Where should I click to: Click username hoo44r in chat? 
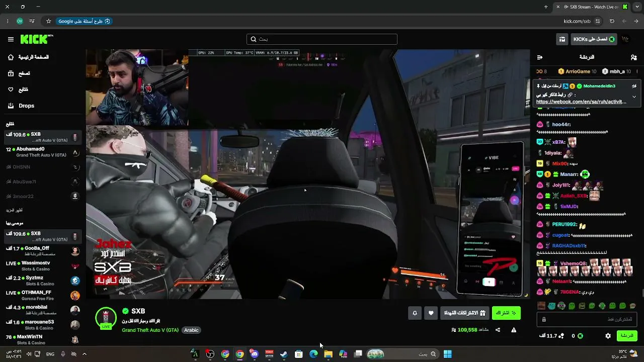point(561,124)
